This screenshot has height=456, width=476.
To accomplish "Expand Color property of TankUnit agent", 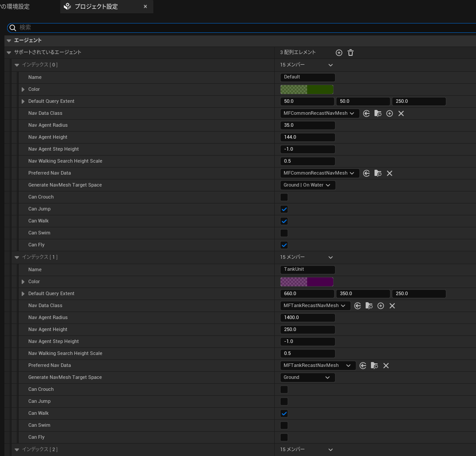I will coord(23,282).
